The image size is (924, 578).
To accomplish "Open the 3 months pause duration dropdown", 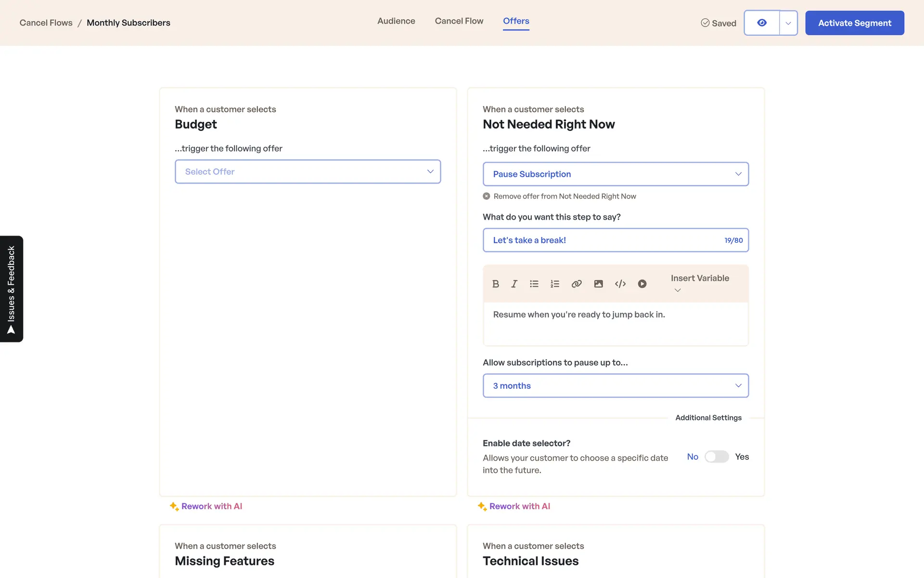I will (x=616, y=385).
